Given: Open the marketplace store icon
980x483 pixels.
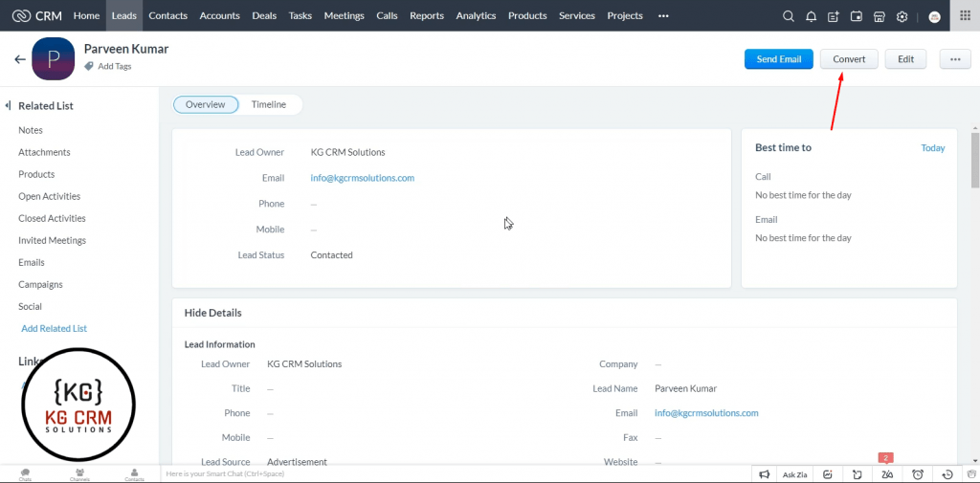Looking at the screenshot, I should tap(879, 16).
